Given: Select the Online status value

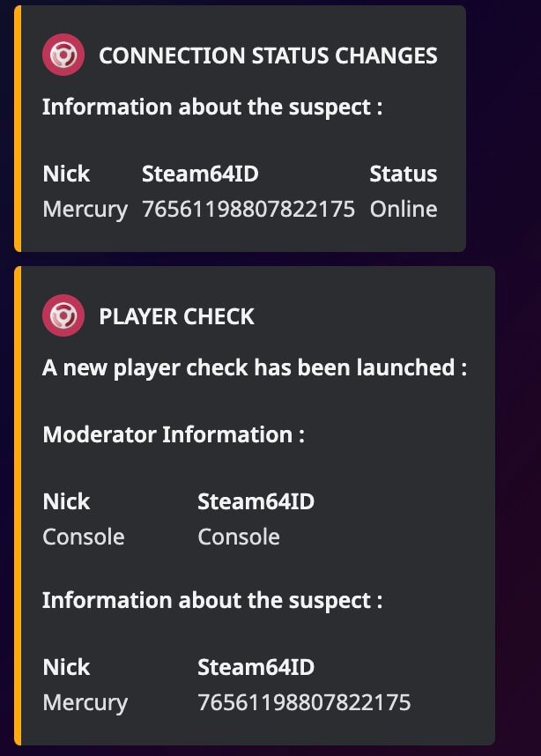Looking at the screenshot, I should [x=404, y=209].
